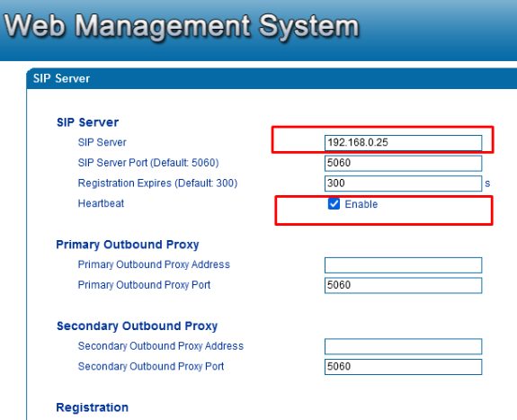Click the 's' seconds unit after Registration Expires

click(487, 183)
